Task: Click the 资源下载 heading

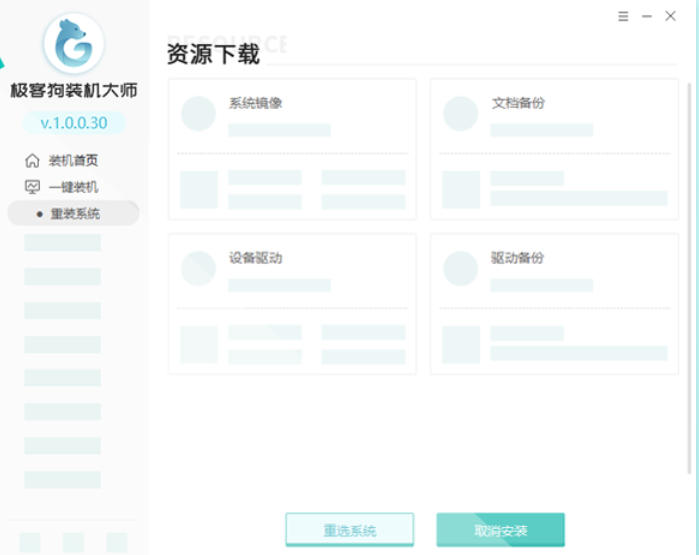Action: point(214,54)
